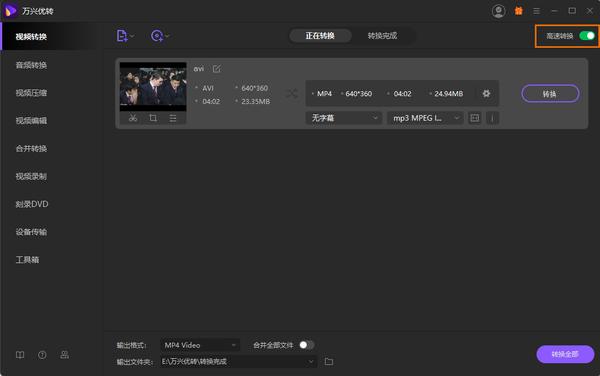Click the watermark/image icon beside audio dropdown
The height and width of the screenshot is (376, 600).
pos(474,118)
